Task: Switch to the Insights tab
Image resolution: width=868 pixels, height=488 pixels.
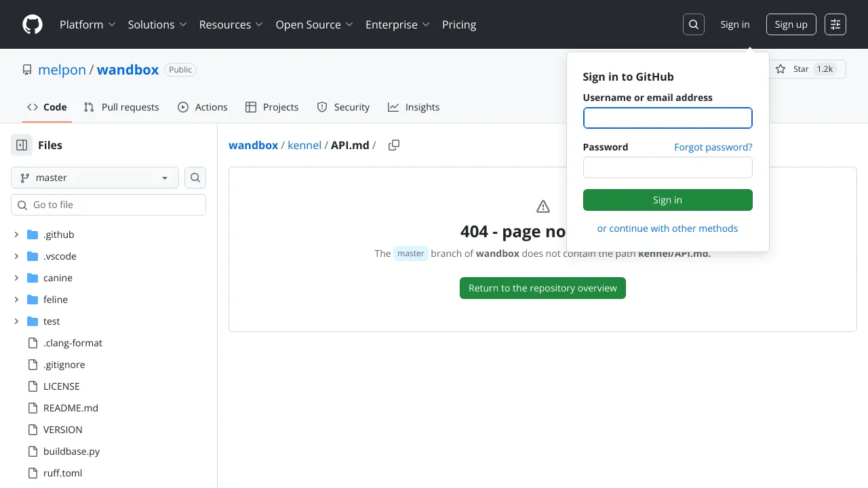Action: [414, 107]
